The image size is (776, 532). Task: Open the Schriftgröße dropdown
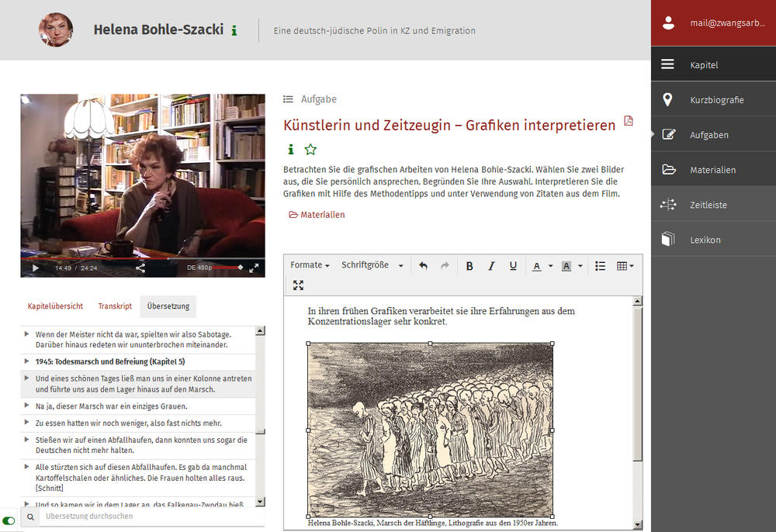372,265
